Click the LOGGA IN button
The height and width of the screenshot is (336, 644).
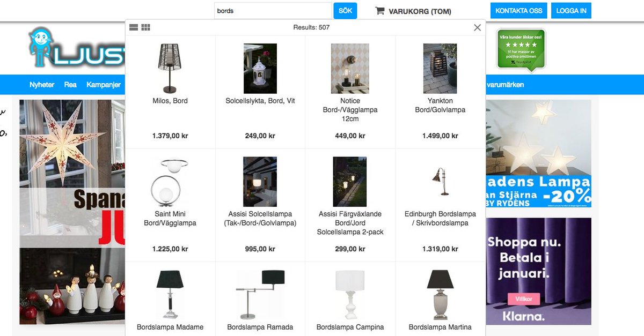click(x=571, y=11)
